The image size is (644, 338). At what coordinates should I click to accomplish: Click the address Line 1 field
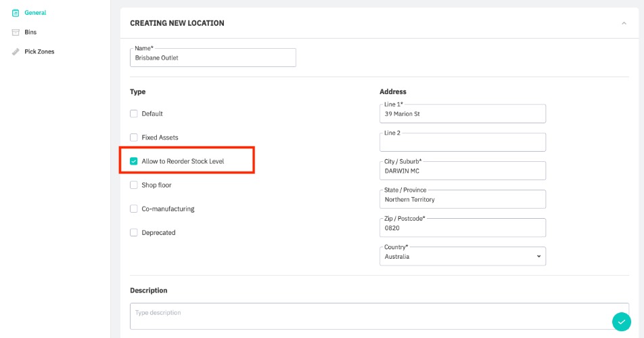click(x=463, y=114)
